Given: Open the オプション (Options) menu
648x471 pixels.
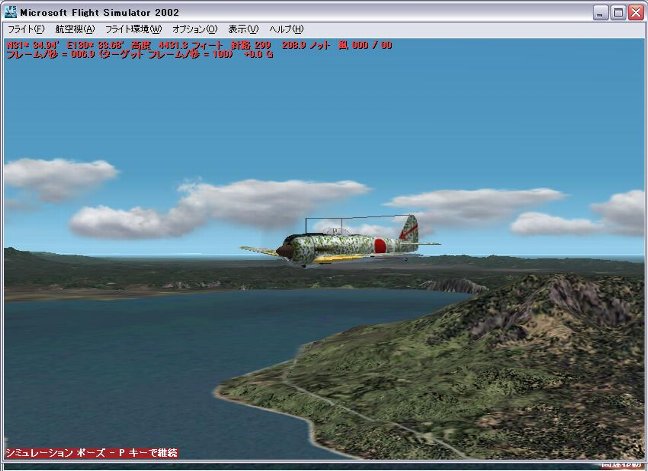Looking at the screenshot, I should coord(194,29).
